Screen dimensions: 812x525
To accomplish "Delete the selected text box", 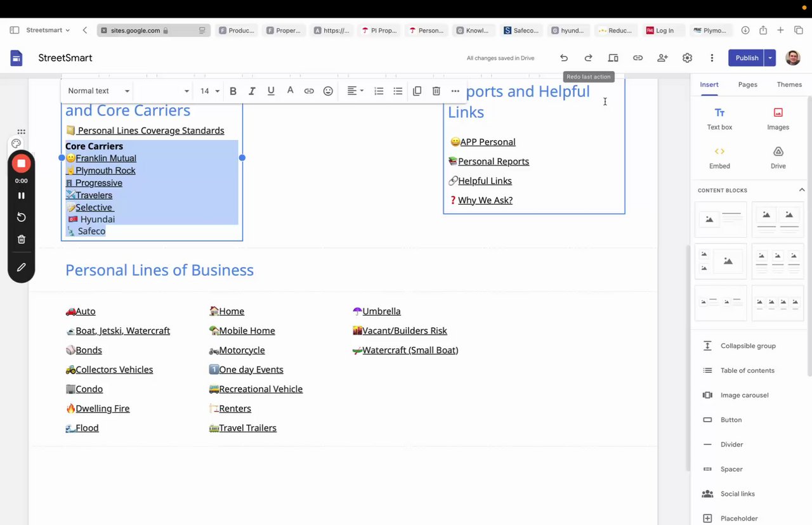I will [x=436, y=91].
